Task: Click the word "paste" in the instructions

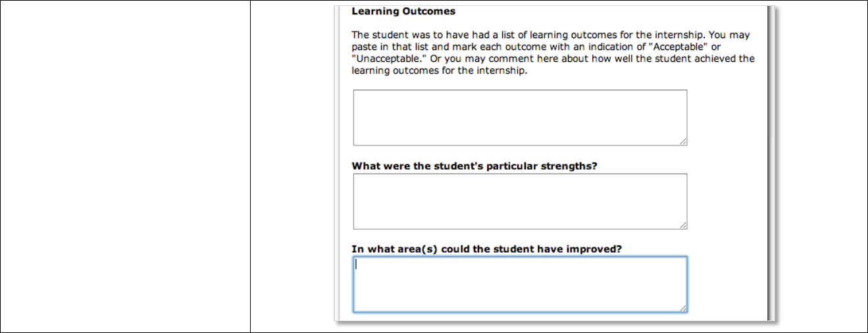Action: click(365, 47)
